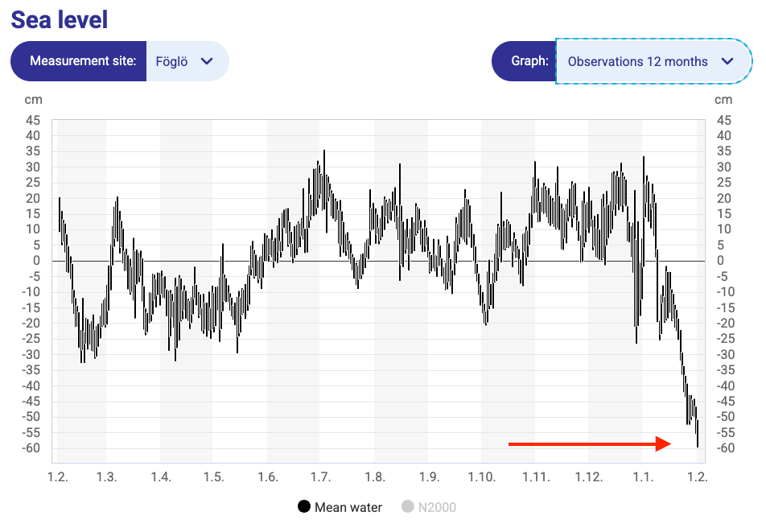Click the 1.7. date tick on x-axis
This screenshot has width=766, height=532.
coord(320,477)
